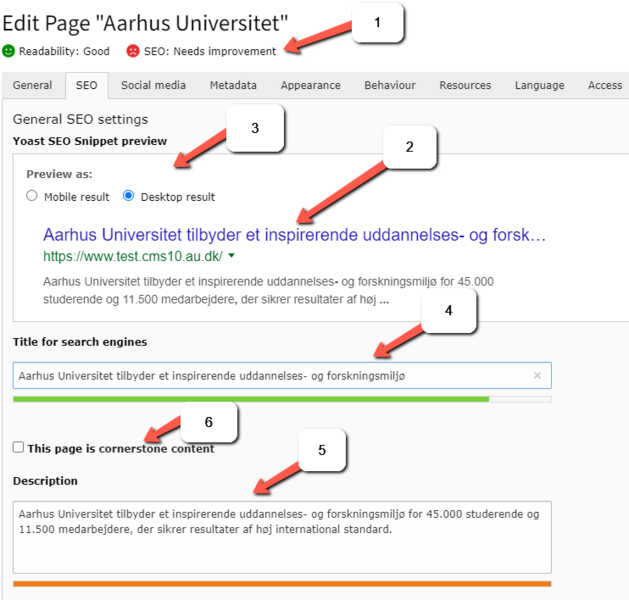
Task: Click the 'Yoast SEO Snippet preview' heading
Action: point(90,141)
